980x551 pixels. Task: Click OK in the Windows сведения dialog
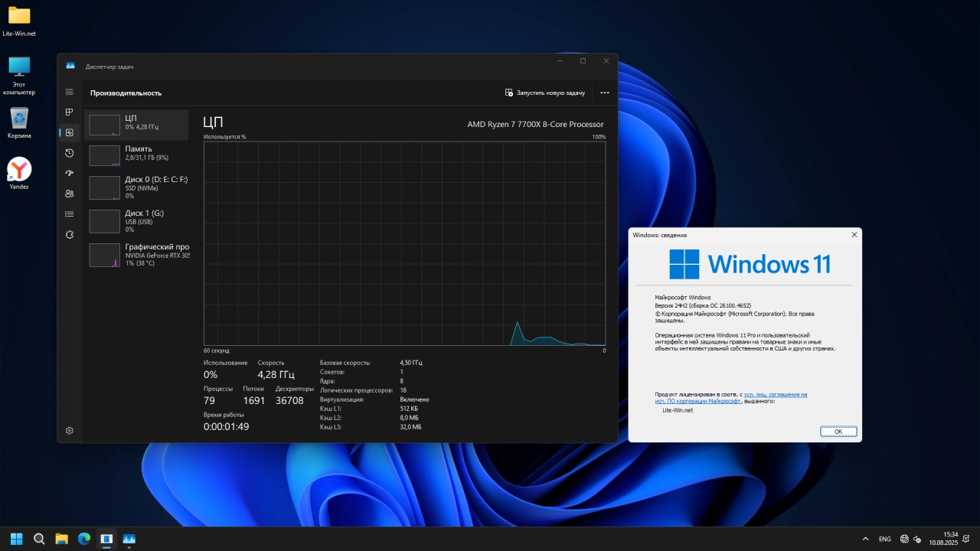tap(838, 432)
